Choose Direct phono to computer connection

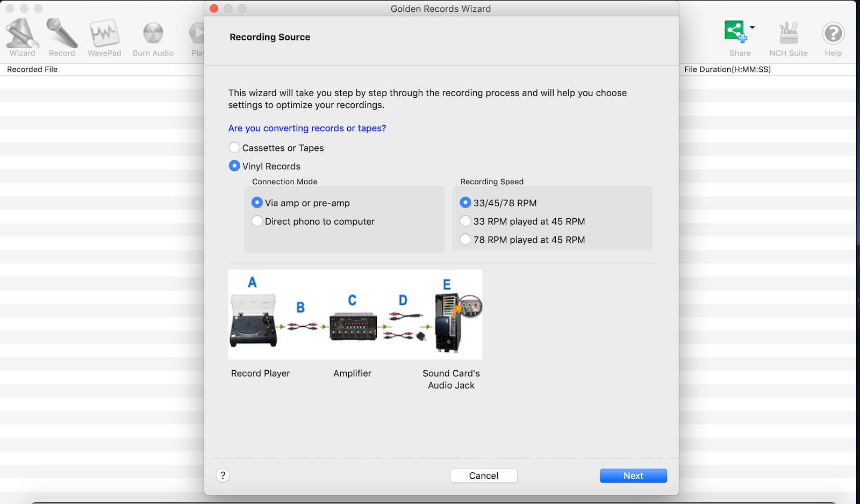click(257, 221)
